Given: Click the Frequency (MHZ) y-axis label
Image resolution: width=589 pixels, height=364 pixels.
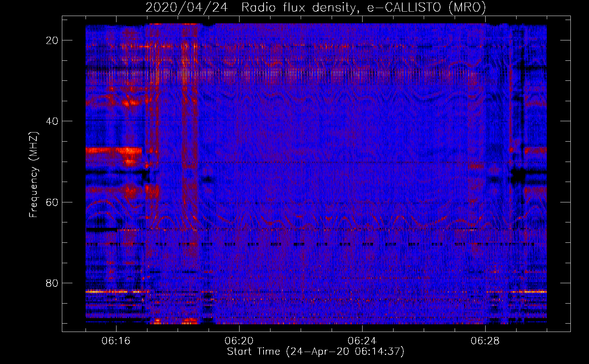Looking at the screenshot, I should click(33, 175).
